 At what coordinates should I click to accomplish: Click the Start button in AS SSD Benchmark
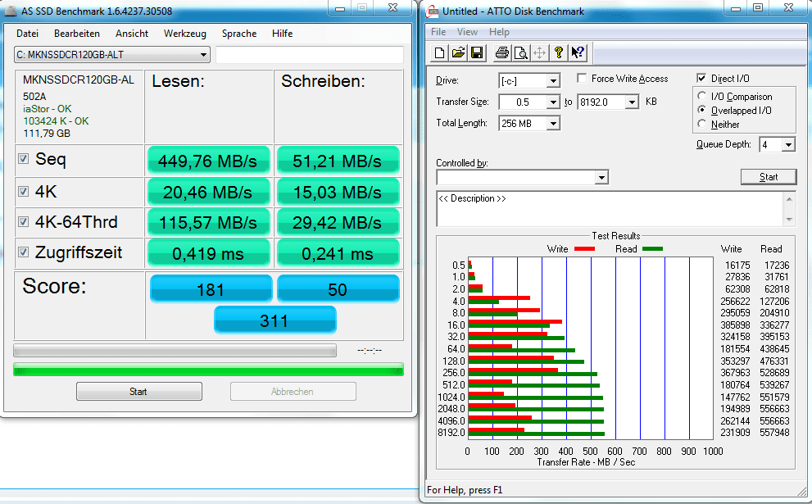point(138,392)
